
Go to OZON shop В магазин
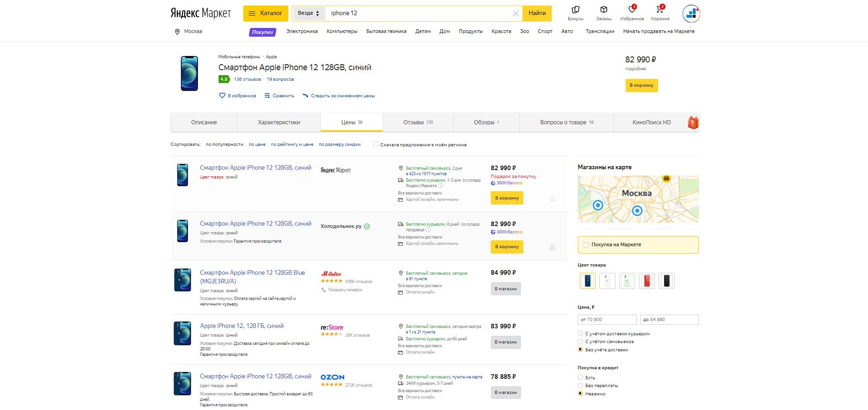point(506,393)
